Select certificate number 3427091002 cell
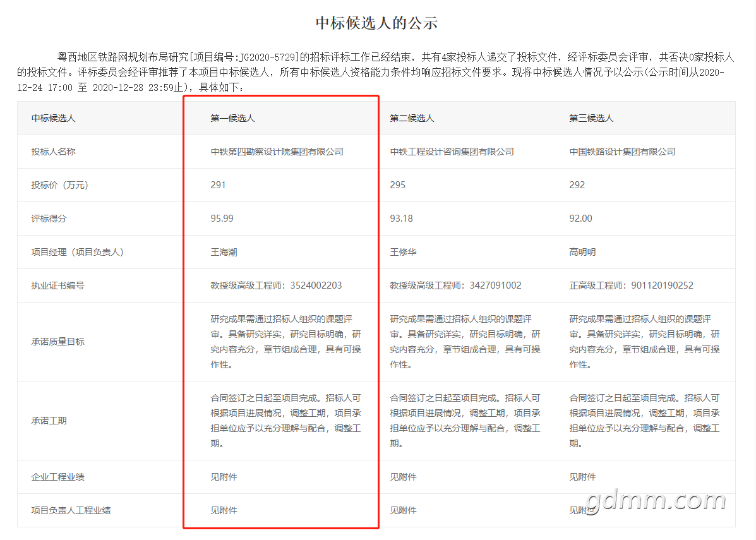The image size is (756, 540). point(455,285)
